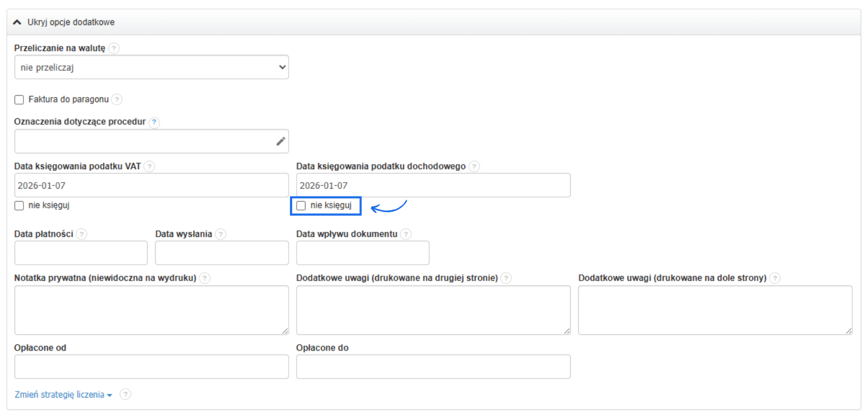The height and width of the screenshot is (420, 868).
Task: Click the help icon for Data wpływu dokumentu
Action: point(406,234)
